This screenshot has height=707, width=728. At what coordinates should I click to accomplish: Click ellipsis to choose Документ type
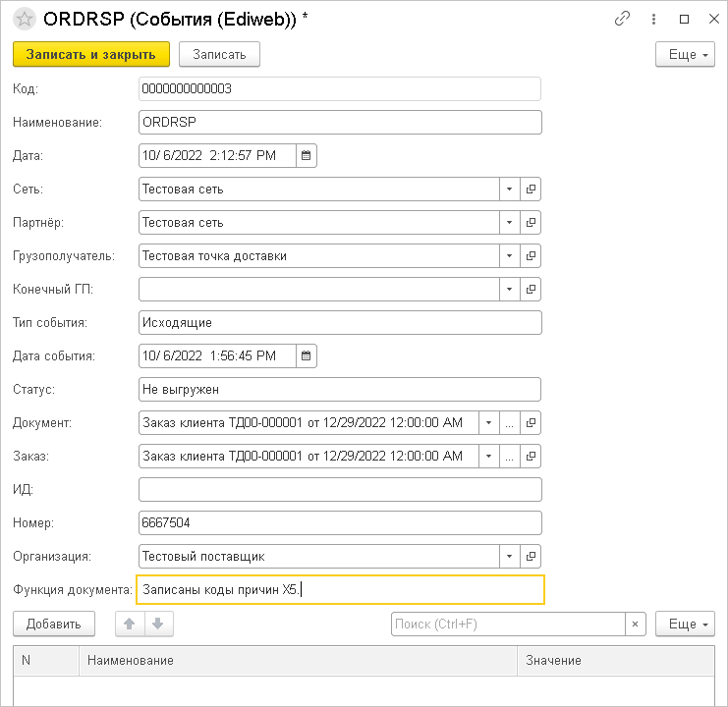coord(509,423)
